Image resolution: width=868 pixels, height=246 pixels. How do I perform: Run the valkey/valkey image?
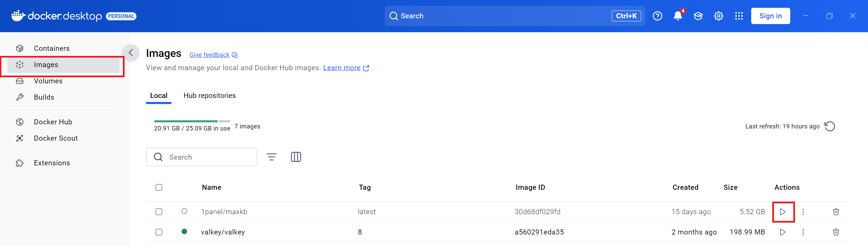[783, 232]
